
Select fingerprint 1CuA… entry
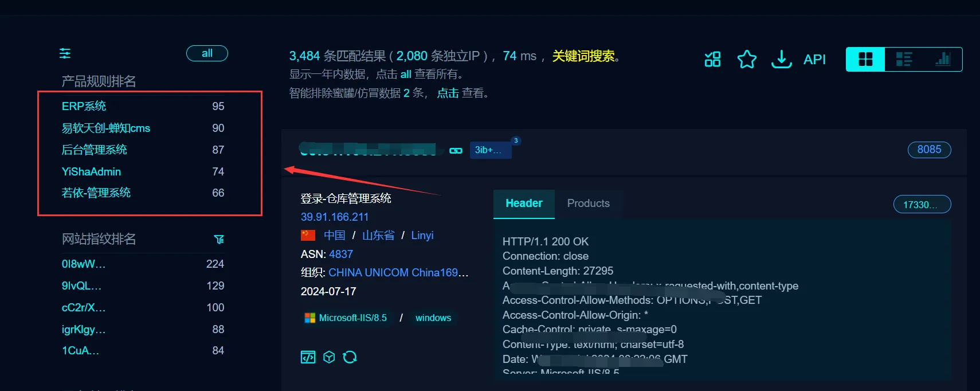click(80, 350)
